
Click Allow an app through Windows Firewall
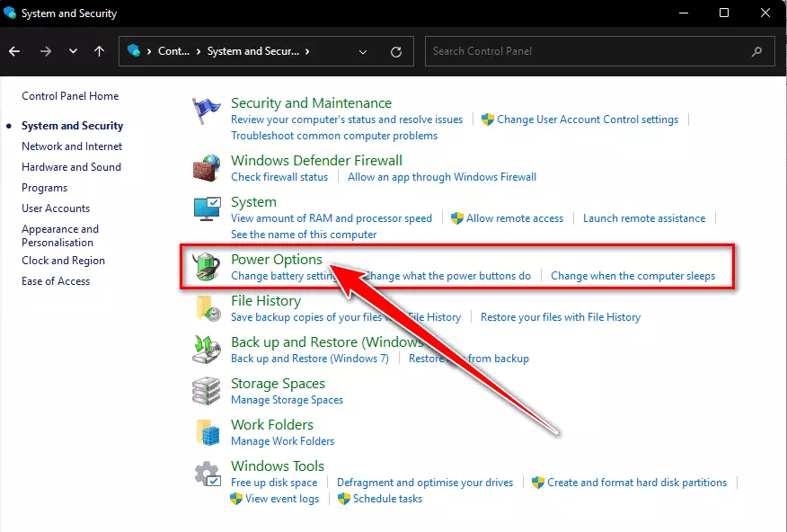click(442, 177)
